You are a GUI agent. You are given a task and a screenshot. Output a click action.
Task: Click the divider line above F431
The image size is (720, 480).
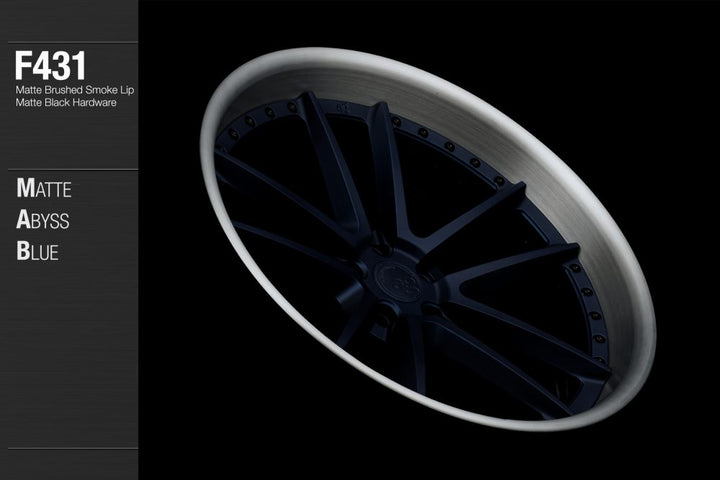click(69, 42)
